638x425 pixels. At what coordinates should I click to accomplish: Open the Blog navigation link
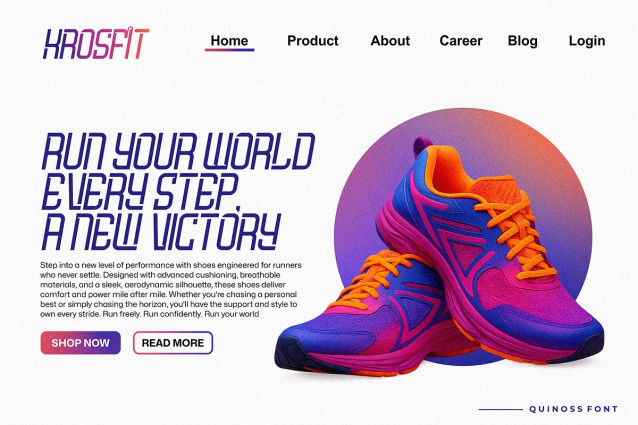point(522,41)
